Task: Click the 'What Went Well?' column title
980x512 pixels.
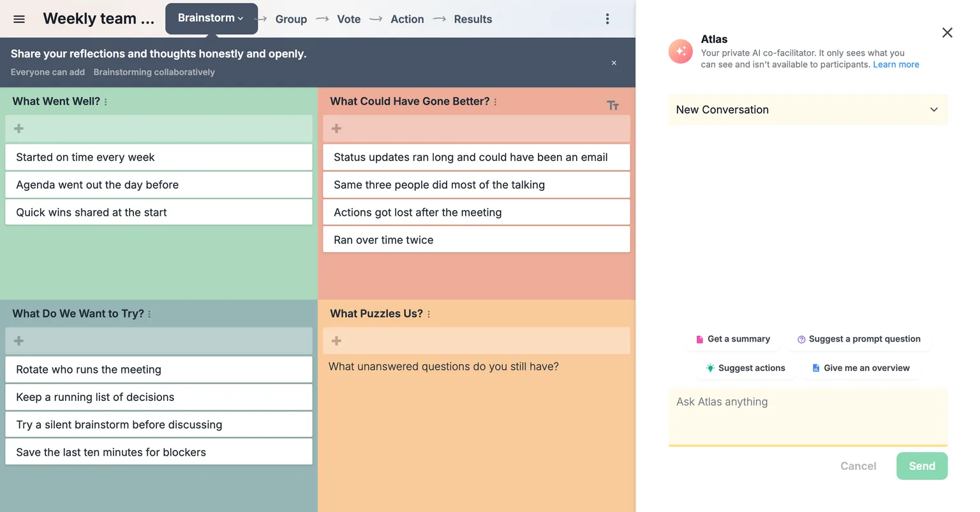Action: [56, 102]
